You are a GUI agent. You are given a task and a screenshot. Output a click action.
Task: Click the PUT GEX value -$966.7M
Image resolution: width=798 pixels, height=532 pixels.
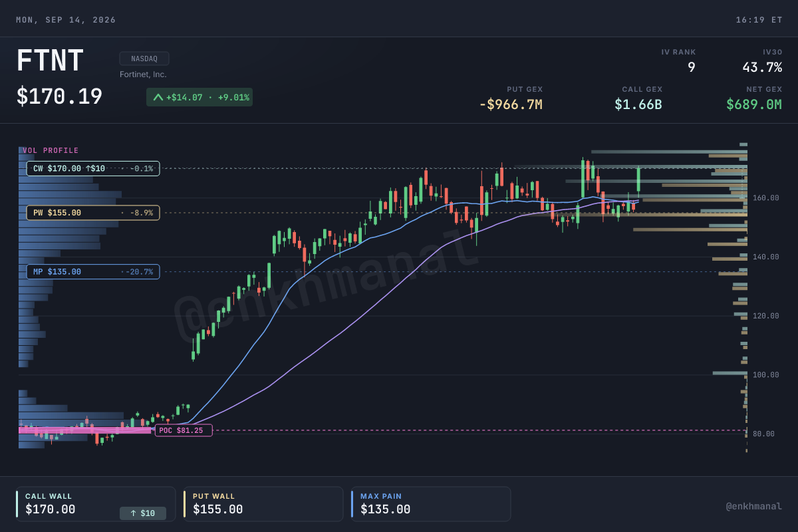click(x=511, y=104)
